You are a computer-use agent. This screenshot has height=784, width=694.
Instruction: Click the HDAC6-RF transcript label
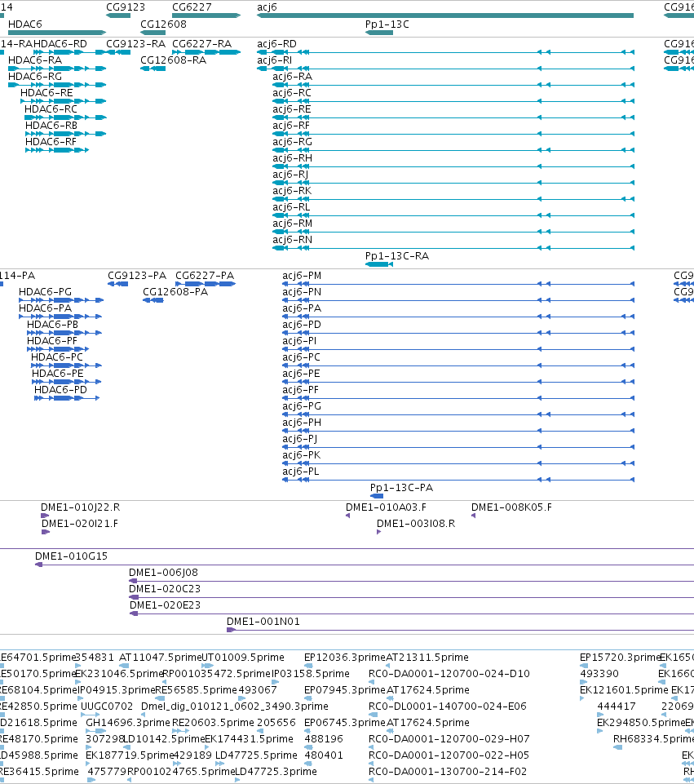[x=51, y=141]
